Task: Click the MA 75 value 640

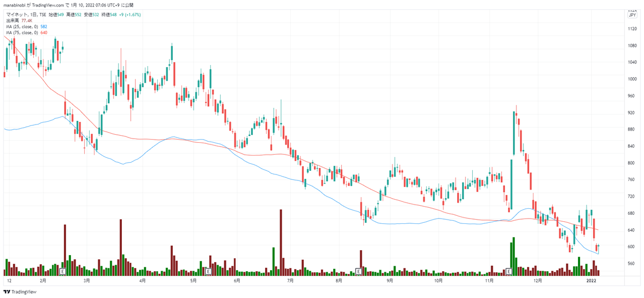Action: (44, 33)
